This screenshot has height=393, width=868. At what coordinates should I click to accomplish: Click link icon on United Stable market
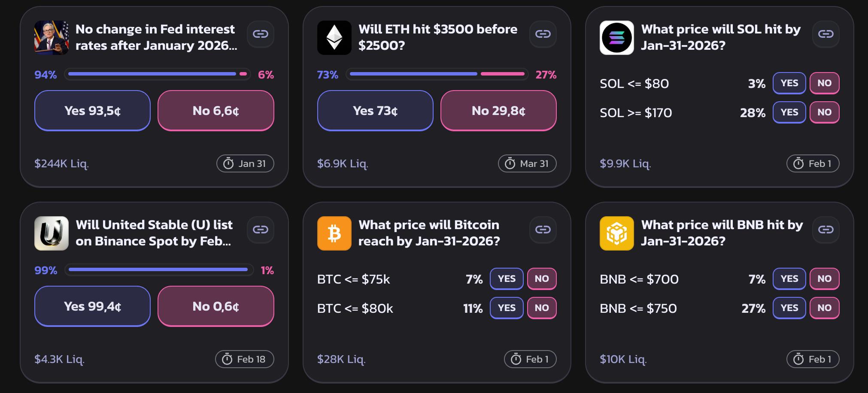(260, 230)
